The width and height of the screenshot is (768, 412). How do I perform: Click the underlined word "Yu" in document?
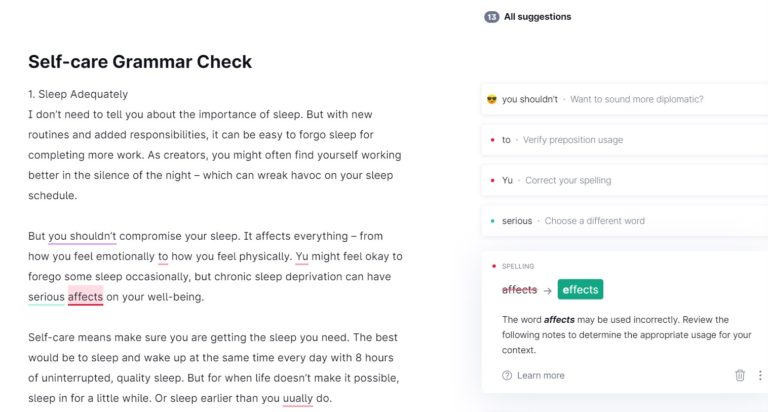301,256
